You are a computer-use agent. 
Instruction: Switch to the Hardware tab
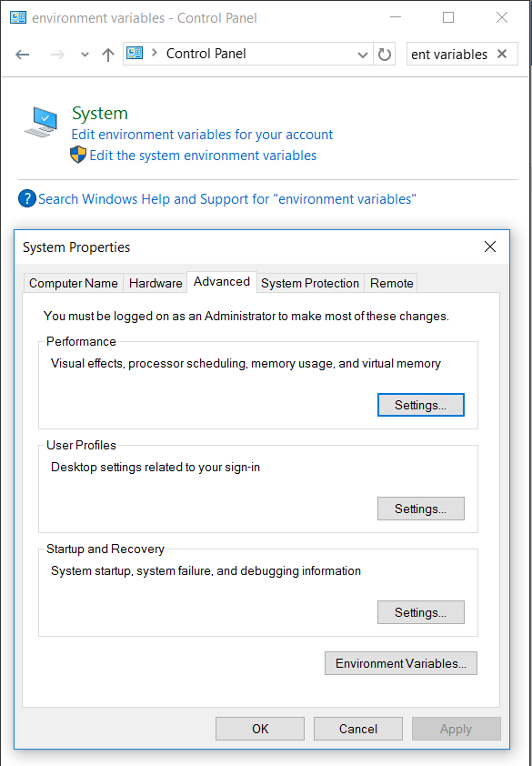tap(156, 283)
